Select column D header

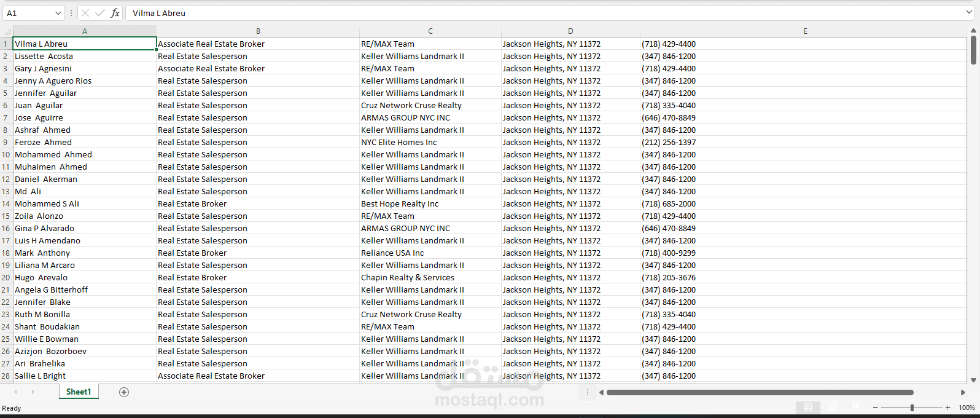pyautogui.click(x=570, y=31)
